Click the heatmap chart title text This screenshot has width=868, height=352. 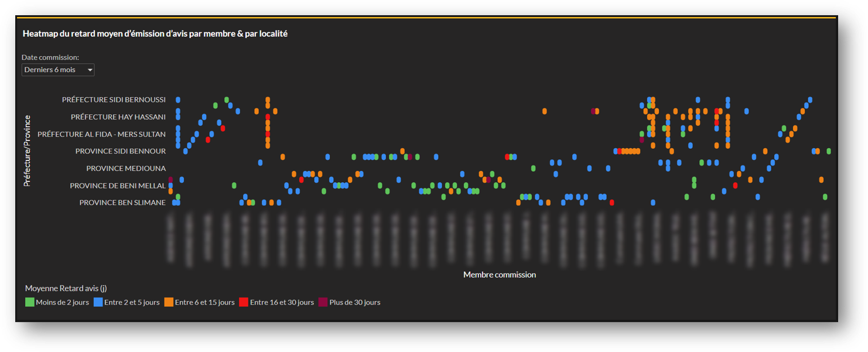tap(155, 33)
